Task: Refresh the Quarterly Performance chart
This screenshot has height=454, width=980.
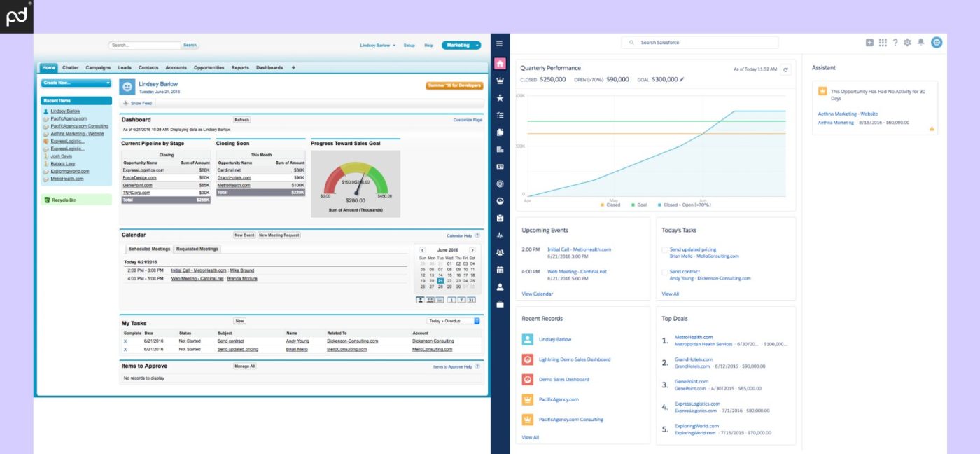Action: click(x=785, y=69)
